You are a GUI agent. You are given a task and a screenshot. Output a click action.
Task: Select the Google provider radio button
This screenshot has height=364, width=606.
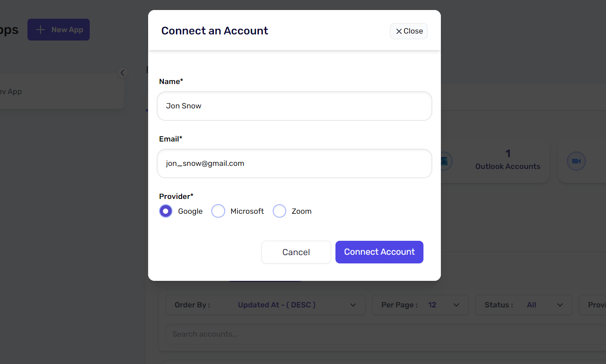coord(166,211)
